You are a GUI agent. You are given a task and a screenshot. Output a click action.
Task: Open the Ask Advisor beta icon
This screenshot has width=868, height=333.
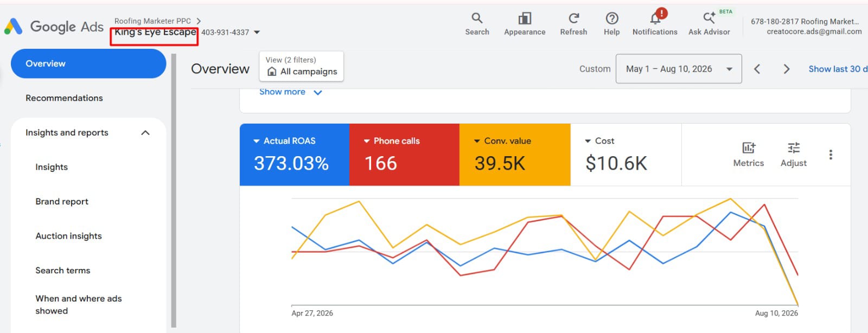709,18
